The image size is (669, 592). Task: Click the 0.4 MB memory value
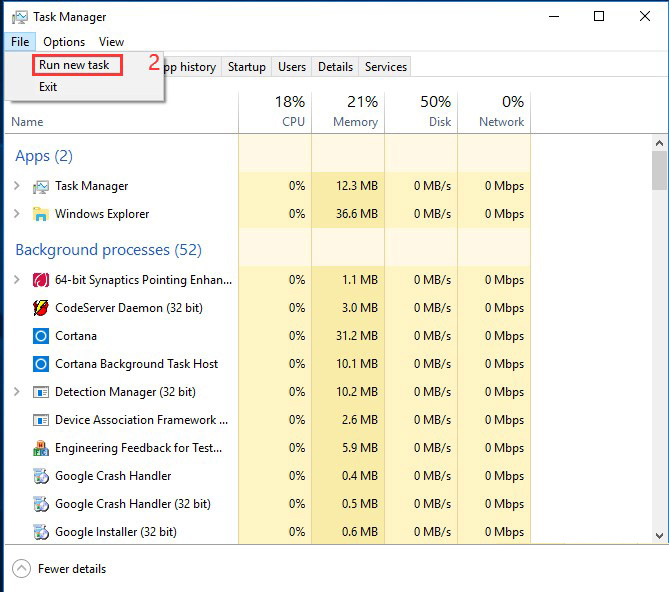pos(360,476)
